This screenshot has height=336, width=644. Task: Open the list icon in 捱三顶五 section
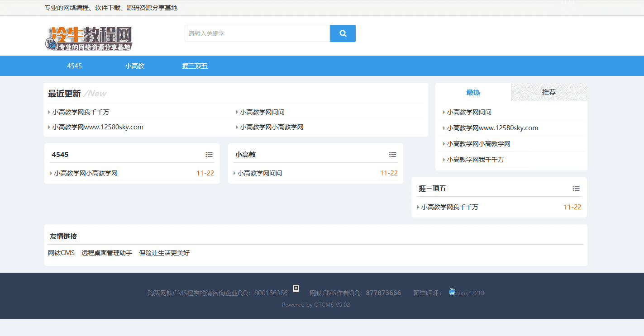[x=576, y=189]
